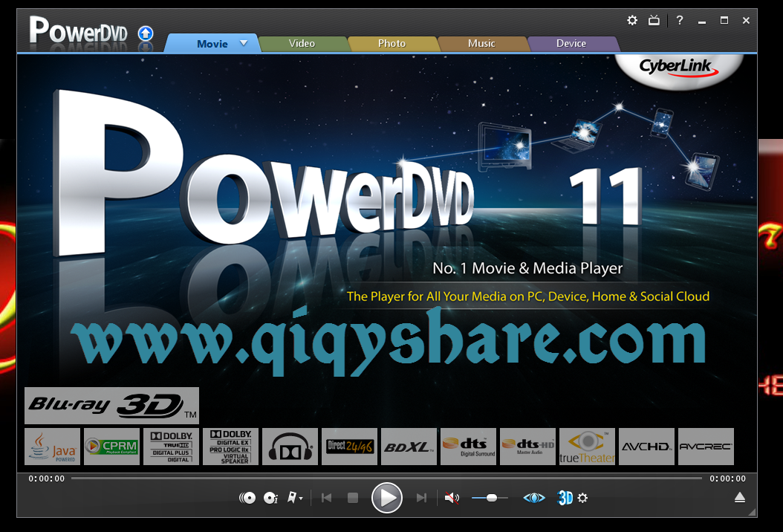Eject the disc
Screen dimensions: 783x532
click(740, 498)
